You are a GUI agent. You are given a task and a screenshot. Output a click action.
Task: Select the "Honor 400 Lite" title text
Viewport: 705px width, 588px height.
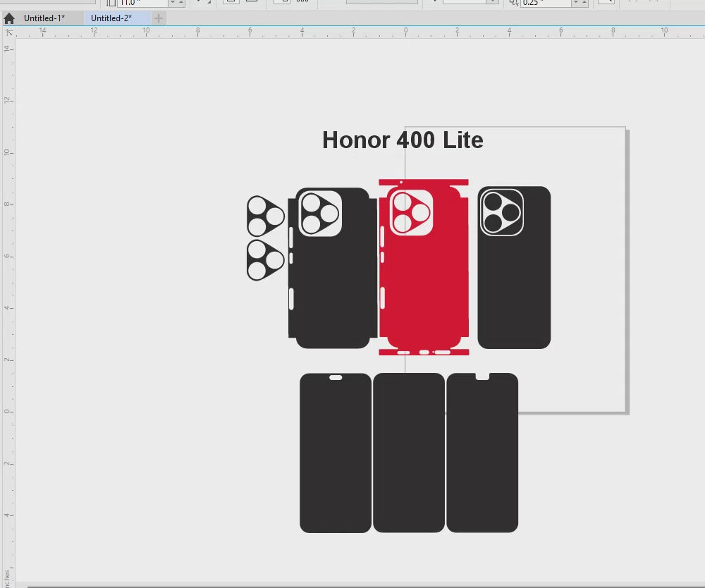click(x=403, y=140)
